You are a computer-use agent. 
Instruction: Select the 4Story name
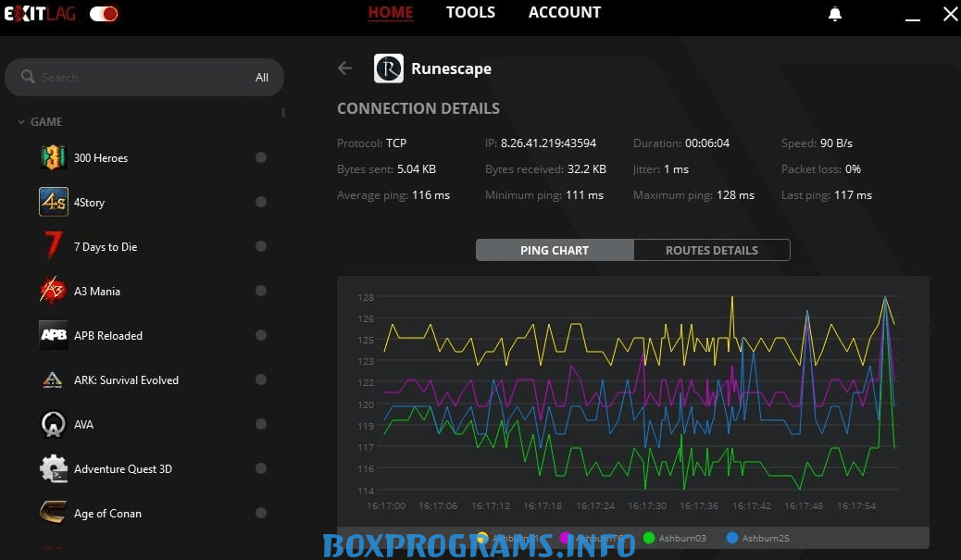click(90, 202)
